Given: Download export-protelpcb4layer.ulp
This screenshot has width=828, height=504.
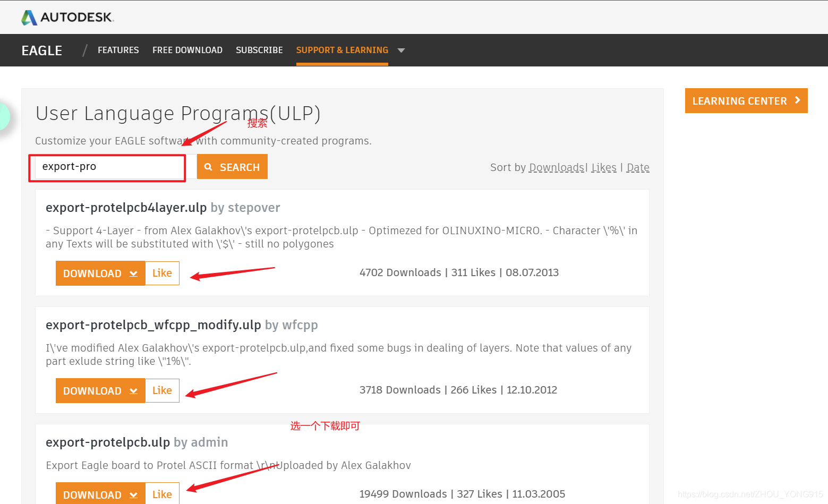Looking at the screenshot, I should tap(100, 273).
